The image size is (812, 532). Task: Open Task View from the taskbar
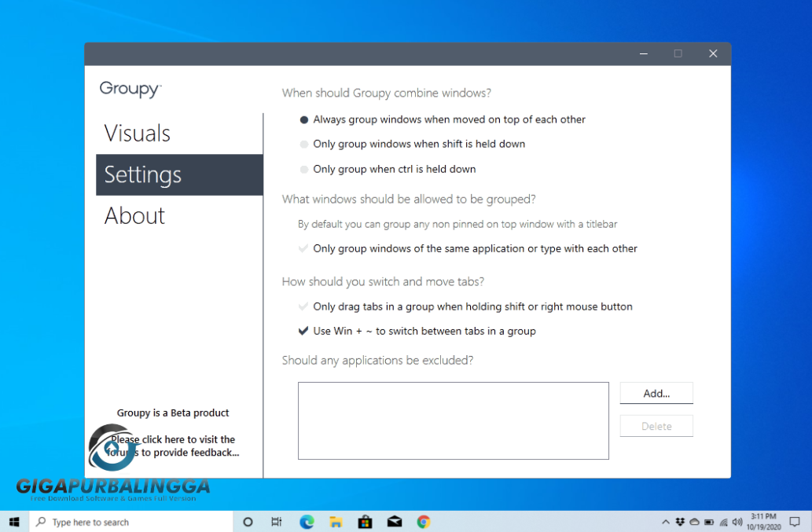pos(277,521)
